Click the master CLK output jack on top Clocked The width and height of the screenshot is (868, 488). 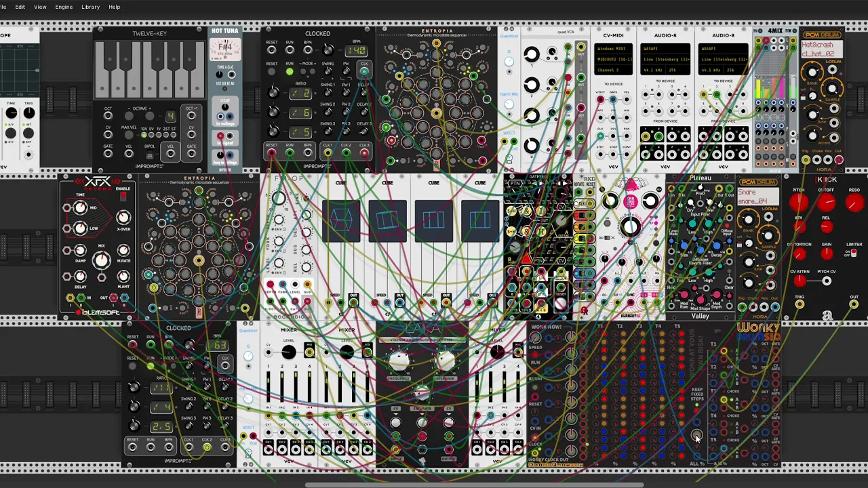pyautogui.click(x=364, y=72)
